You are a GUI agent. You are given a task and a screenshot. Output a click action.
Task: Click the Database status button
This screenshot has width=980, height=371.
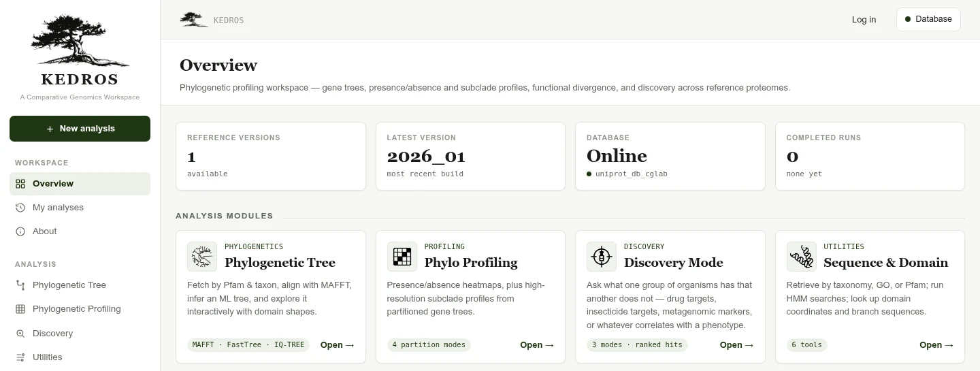click(928, 19)
